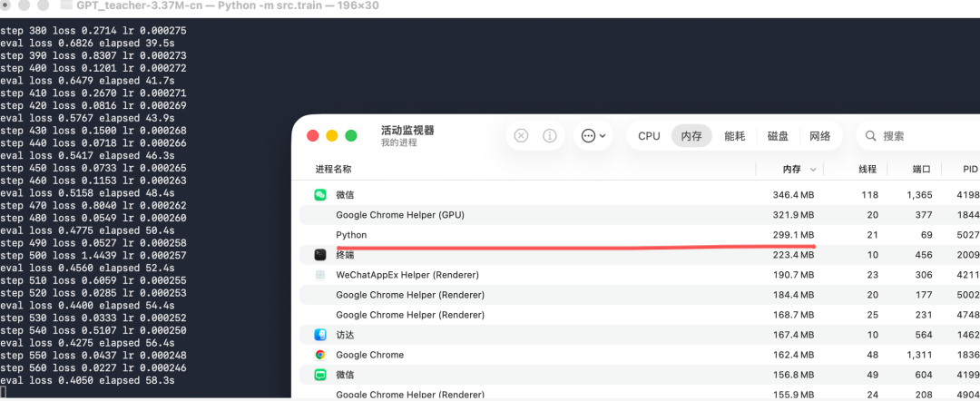Click the 223.4 MB memory value for 终端
The height and width of the screenshot is (401, 980).
coord(794,255)
